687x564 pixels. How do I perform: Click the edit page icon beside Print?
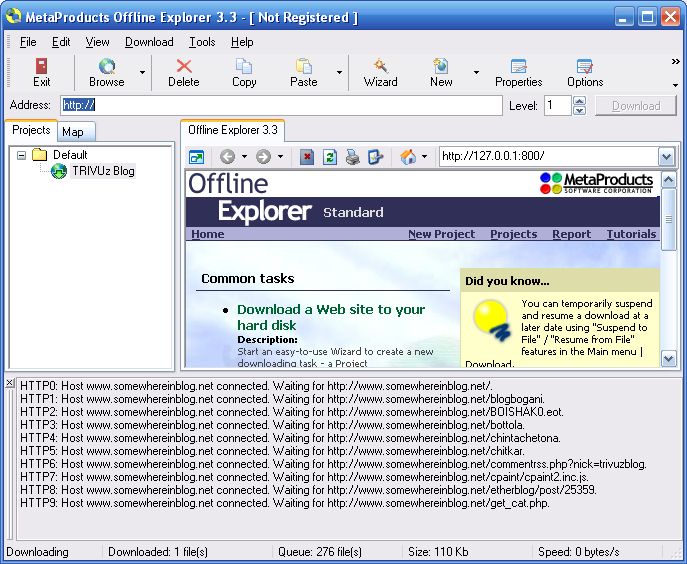(375, 156)
